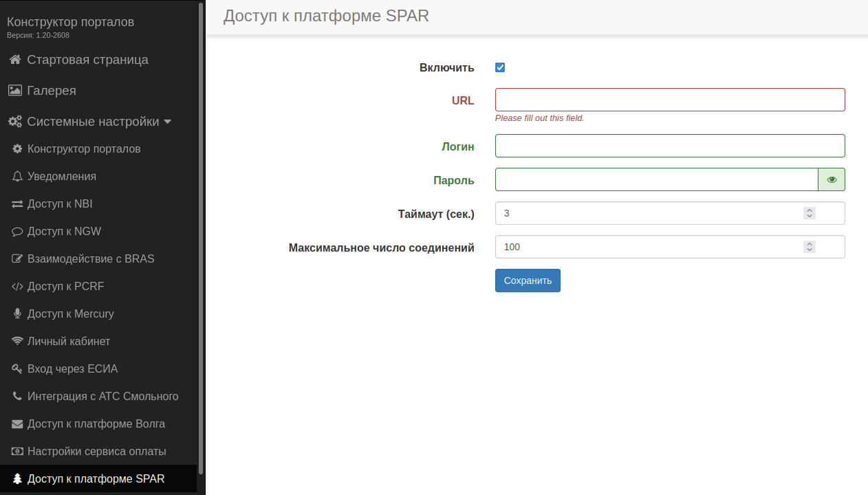Select Взаимодействие с BRAS in the sidebar

tap(98, 258)
